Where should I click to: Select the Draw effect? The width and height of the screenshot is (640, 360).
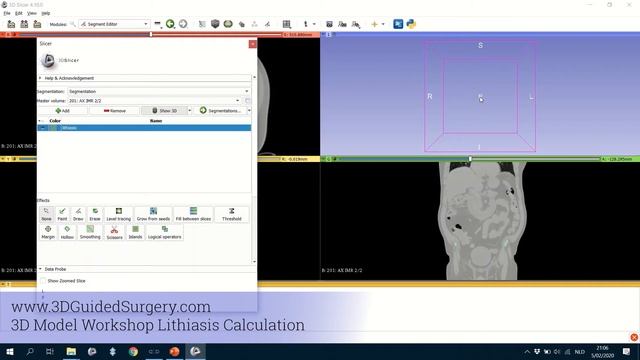[78, 214]
